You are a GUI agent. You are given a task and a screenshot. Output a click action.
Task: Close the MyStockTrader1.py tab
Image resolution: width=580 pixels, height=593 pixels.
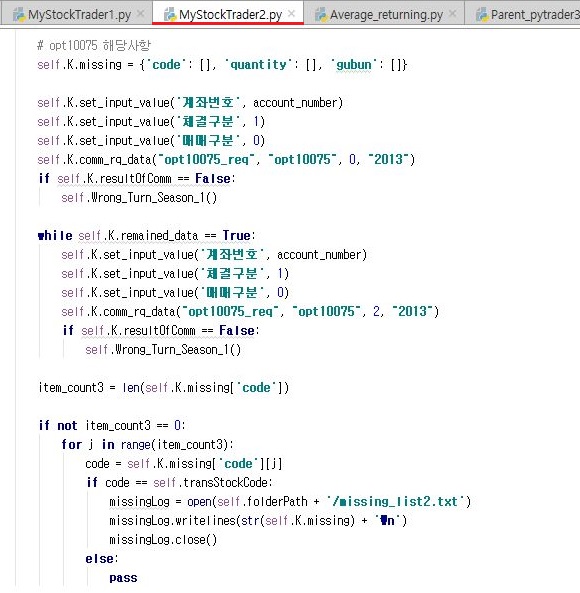(x=141, y=14)
